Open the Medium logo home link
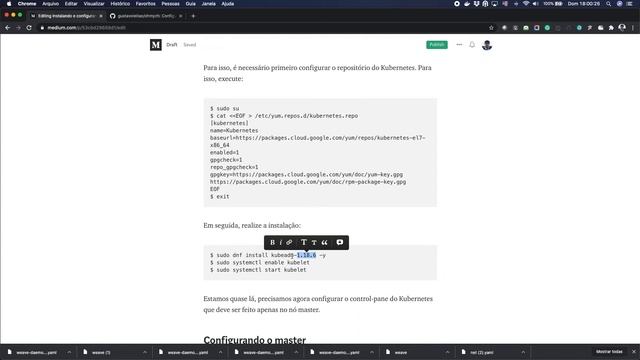The image size is (640, 360). point(156,45)
